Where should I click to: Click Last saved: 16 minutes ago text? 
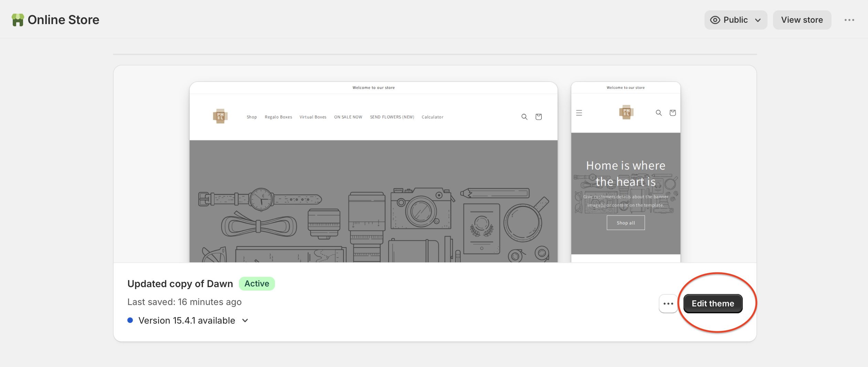pos(184,302)
